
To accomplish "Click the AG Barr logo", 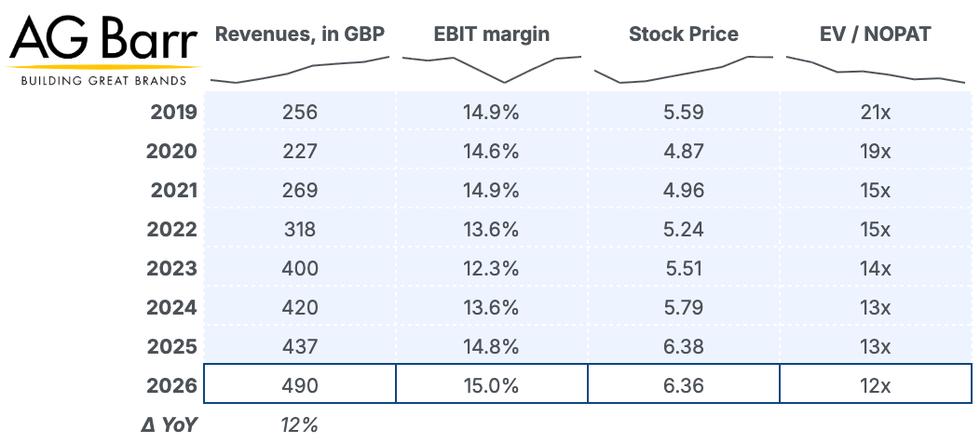I will pyautogui.click(x=103, y=50).
